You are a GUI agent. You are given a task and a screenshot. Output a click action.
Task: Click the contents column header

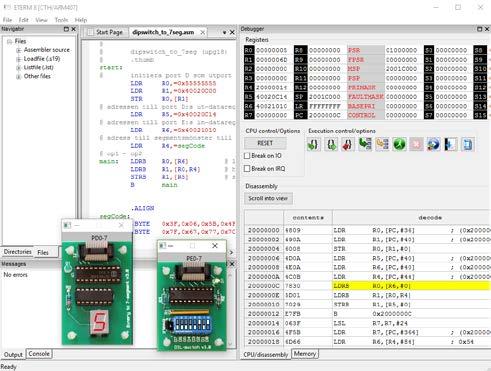308,218
